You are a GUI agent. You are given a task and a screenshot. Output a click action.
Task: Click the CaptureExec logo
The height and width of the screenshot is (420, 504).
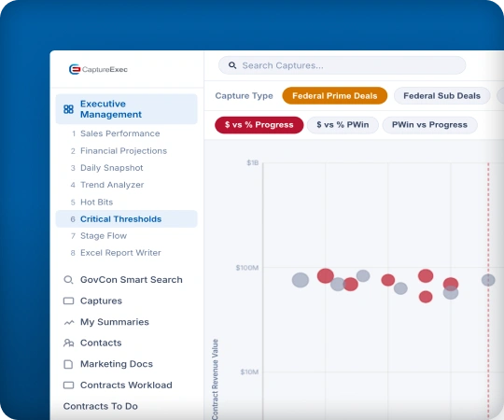click(x=98, y=69)
